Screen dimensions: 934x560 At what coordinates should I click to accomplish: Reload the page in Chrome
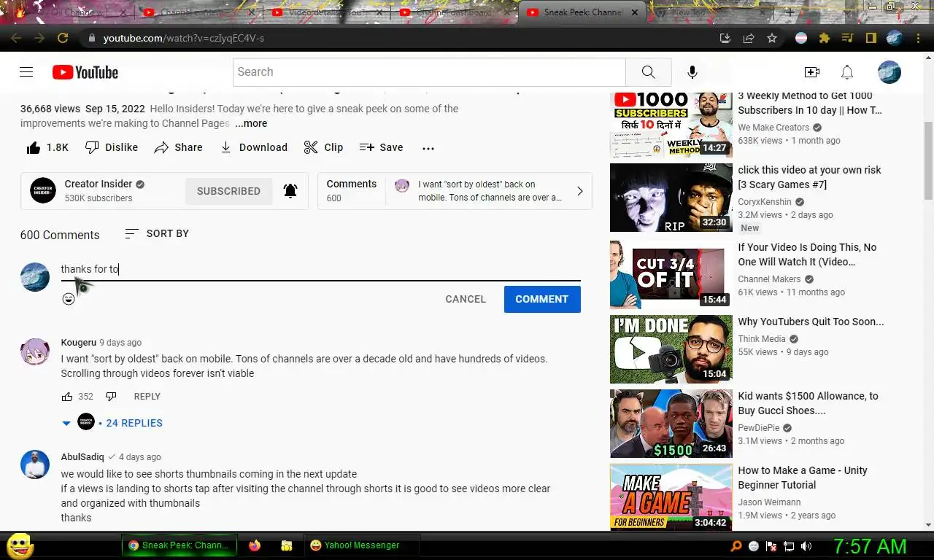pyautogui.click(x=63, y=38)
